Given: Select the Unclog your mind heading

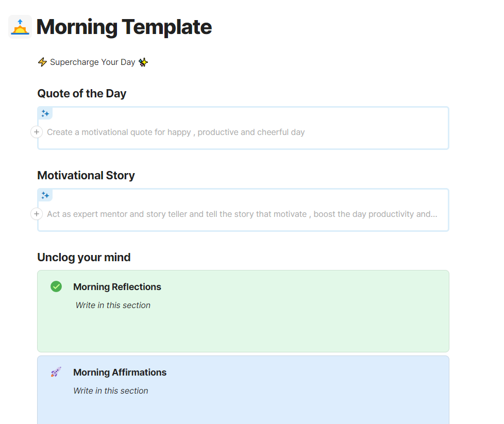Looking at the screenshot, I should (83, 257).
